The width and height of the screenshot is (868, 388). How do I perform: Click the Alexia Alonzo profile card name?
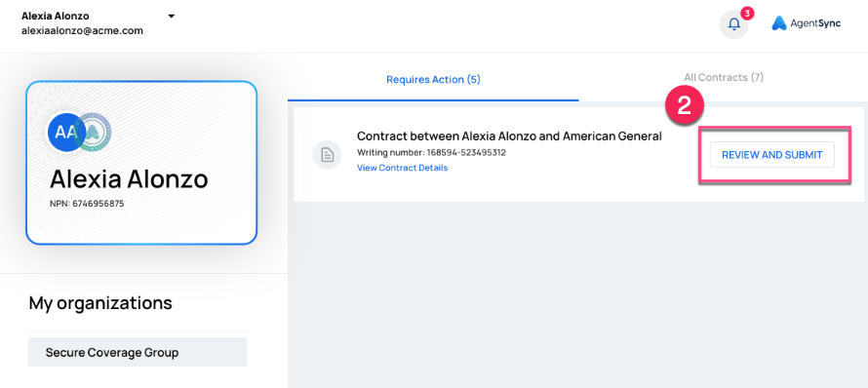click(x=129, y=178)
